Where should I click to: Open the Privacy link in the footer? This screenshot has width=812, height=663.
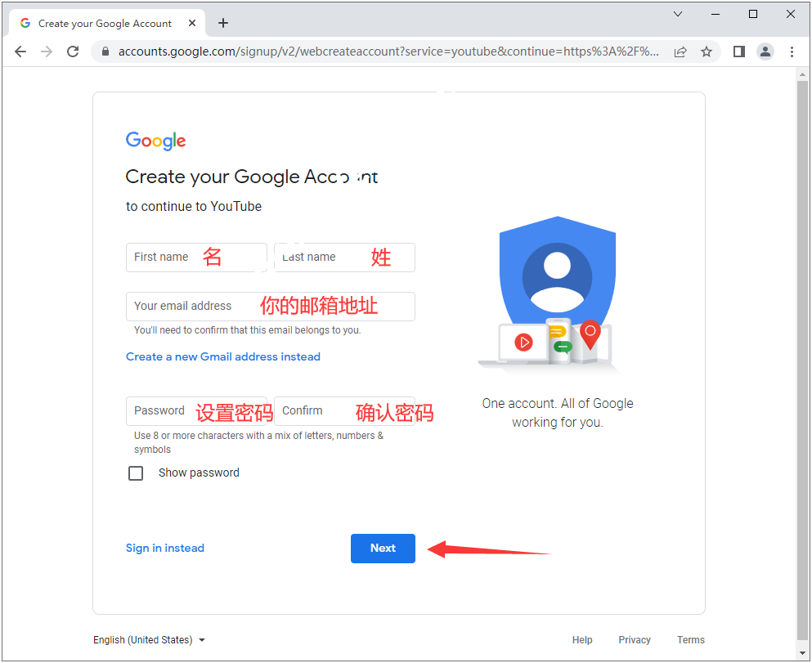[635, 640]
